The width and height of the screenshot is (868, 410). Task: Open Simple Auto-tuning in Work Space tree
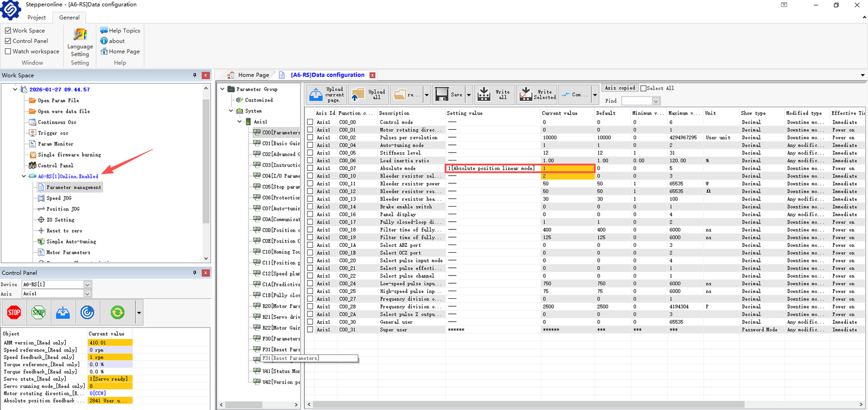[66, 242]
